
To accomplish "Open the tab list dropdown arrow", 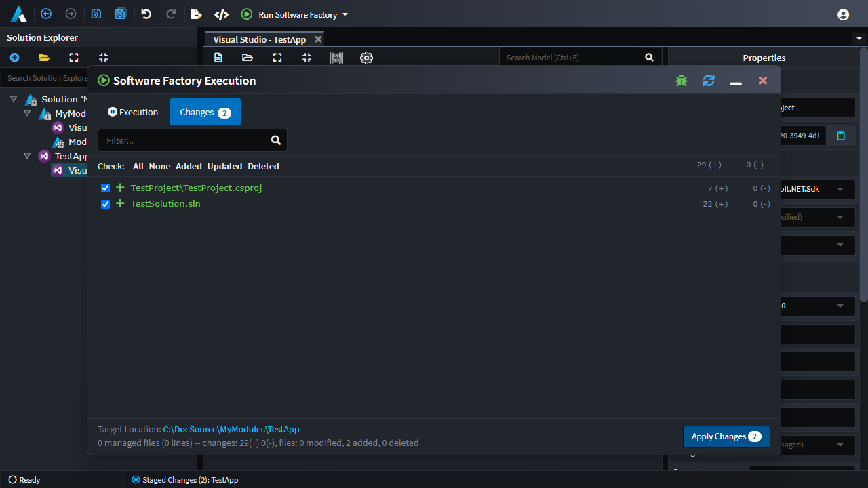I will click(859, 39).
